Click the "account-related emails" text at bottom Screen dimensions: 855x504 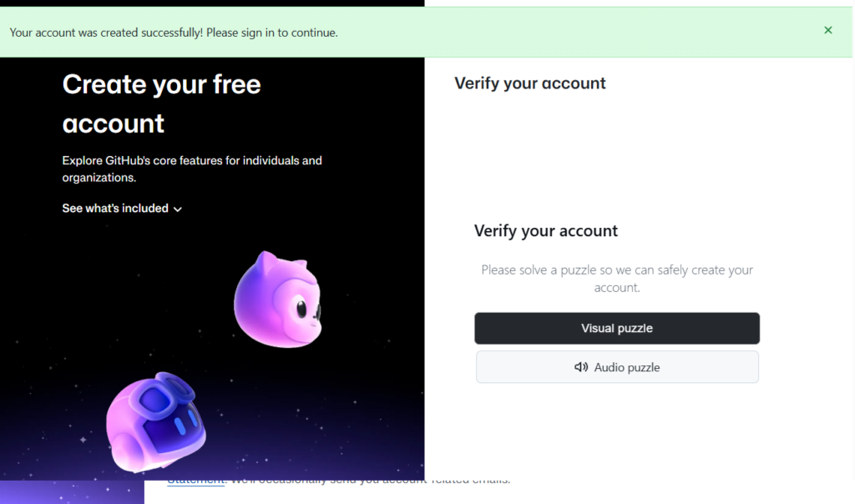(x=451, y=481)
